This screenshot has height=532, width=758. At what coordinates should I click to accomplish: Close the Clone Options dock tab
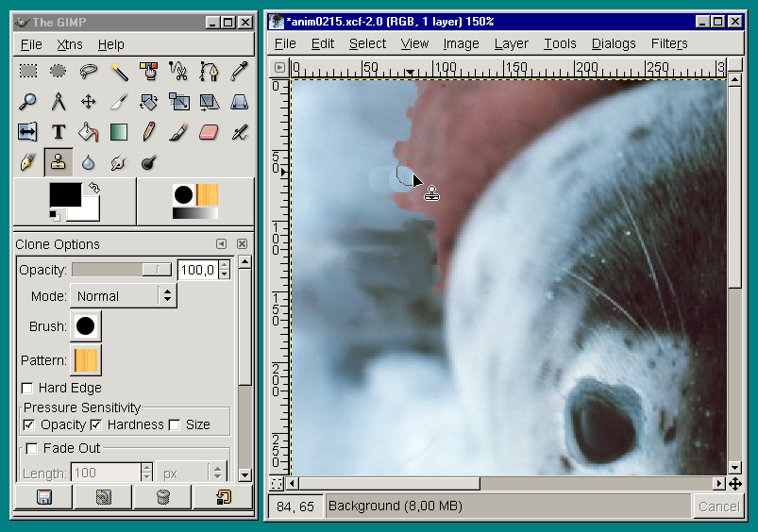coord(243,244)
